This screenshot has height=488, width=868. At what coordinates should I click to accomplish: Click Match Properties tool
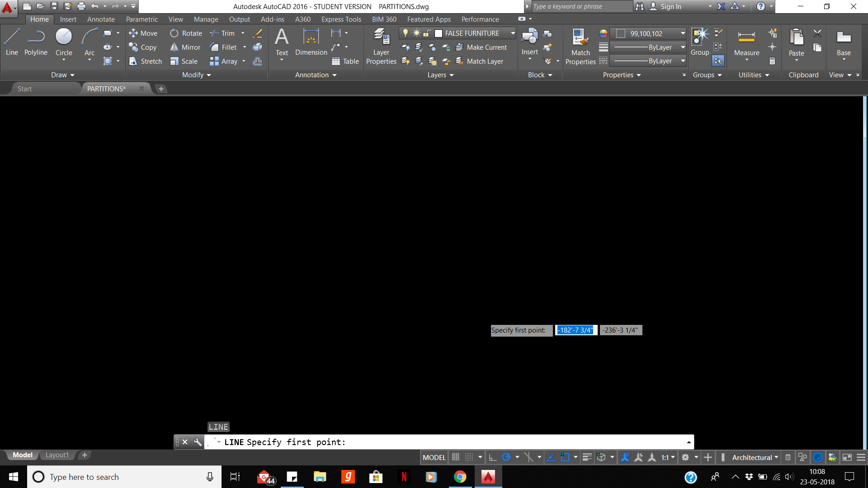pos(580,45)
